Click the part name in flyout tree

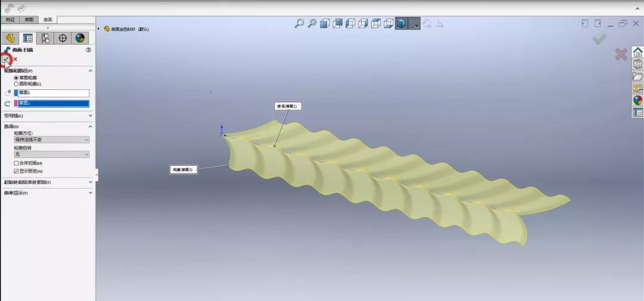[130, 29]
